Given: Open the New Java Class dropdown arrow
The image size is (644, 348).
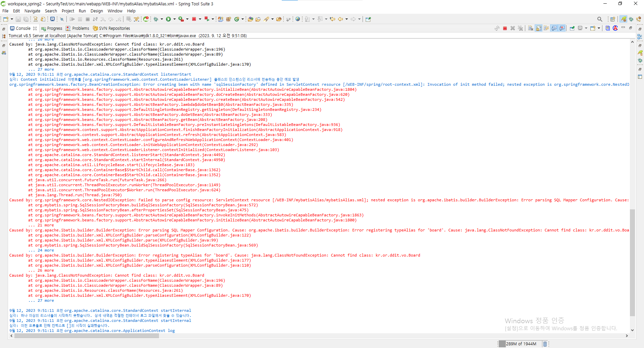Looking at the screenshot, I should 243,19.
